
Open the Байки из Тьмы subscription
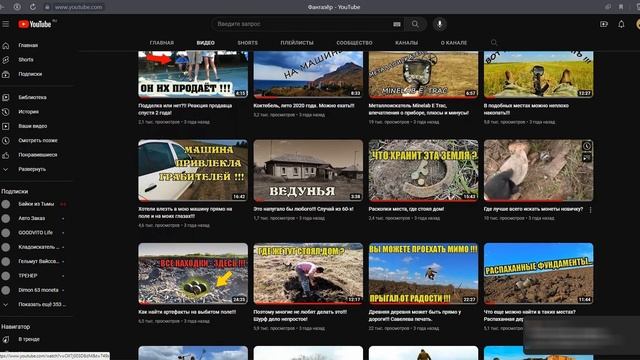coord(36,204)
